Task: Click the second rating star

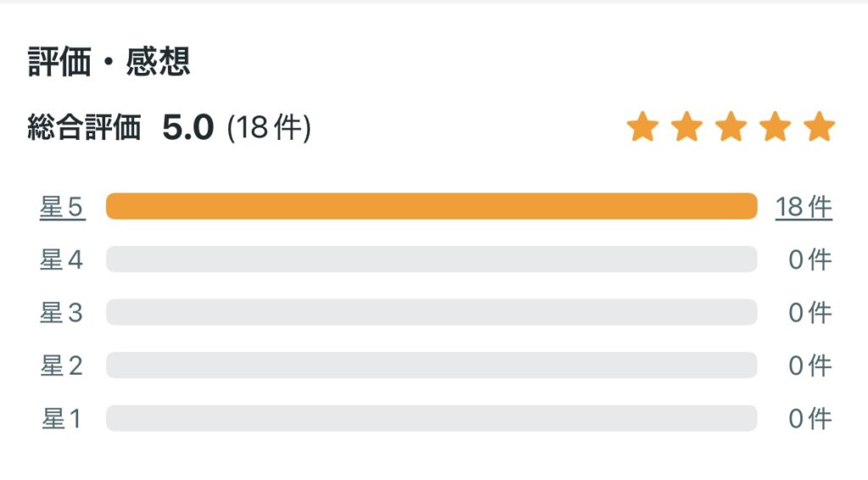Action: tap(687, 126)
